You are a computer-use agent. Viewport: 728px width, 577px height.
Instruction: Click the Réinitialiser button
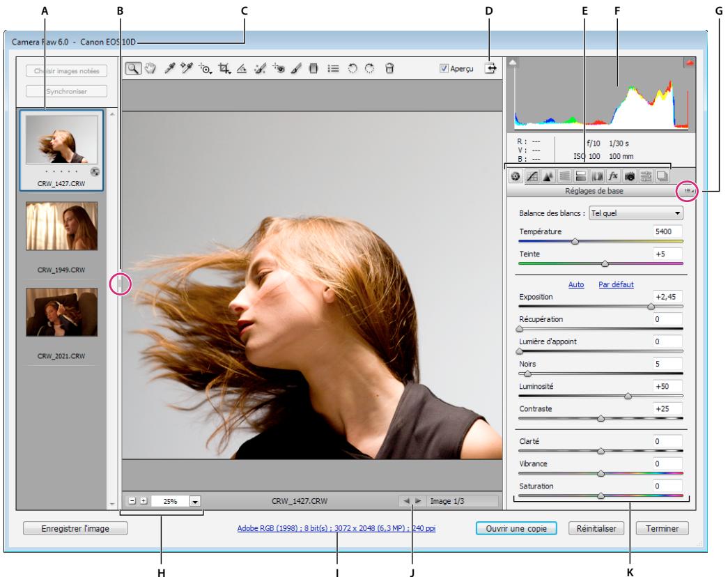[596, 529]
